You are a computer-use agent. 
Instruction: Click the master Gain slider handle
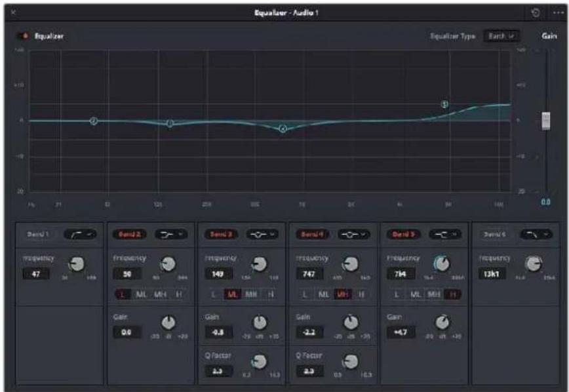coord(545,121)
